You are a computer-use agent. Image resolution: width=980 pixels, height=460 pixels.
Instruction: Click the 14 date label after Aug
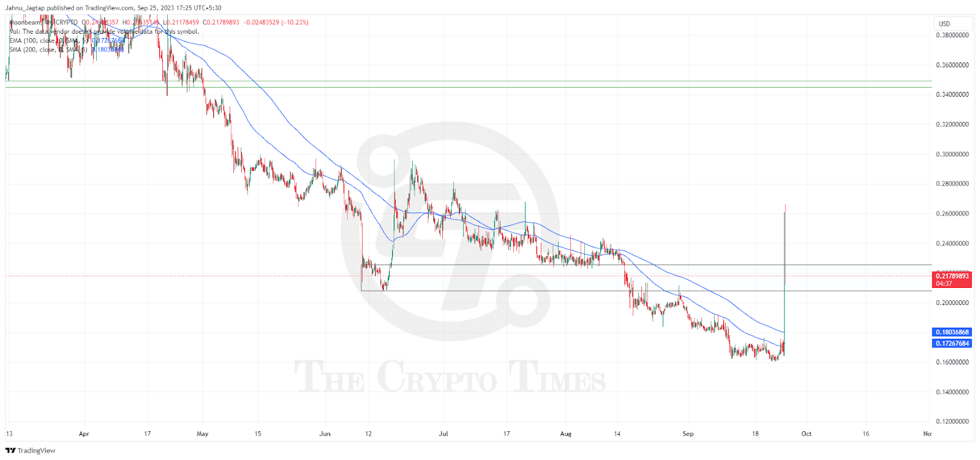(x=617, y=434)
